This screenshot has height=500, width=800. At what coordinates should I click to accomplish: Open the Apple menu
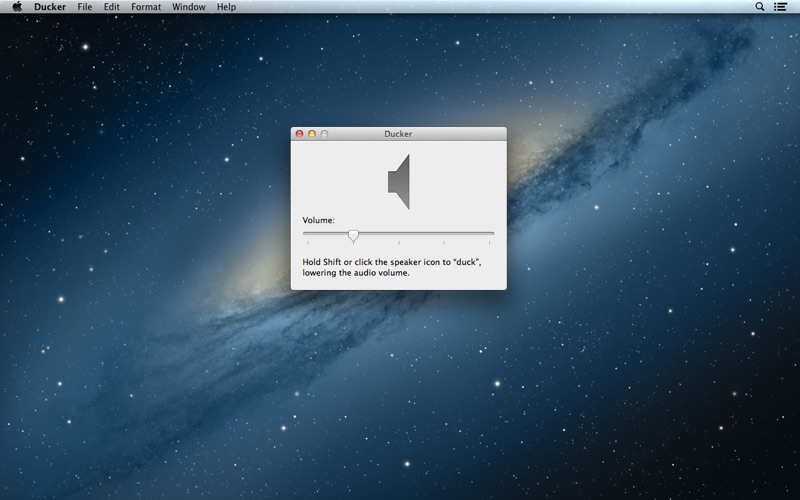click(17, 7)
